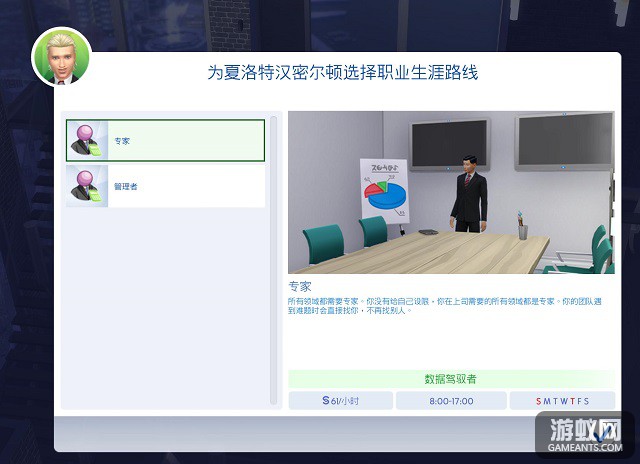Confirm selection with the checkmark button
This screenshot has width=640, height=464.
click(x=600, y=436)
